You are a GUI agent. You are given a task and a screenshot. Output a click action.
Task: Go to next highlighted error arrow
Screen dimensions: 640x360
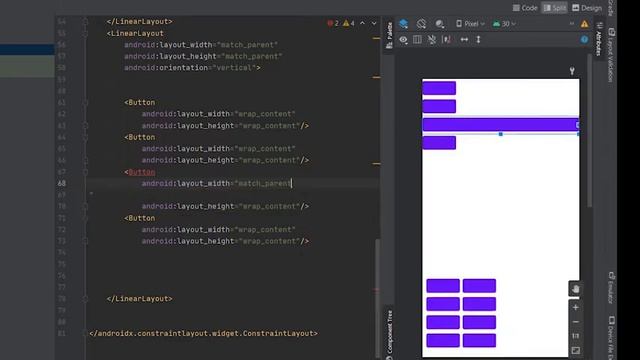[x=374, y=23]
